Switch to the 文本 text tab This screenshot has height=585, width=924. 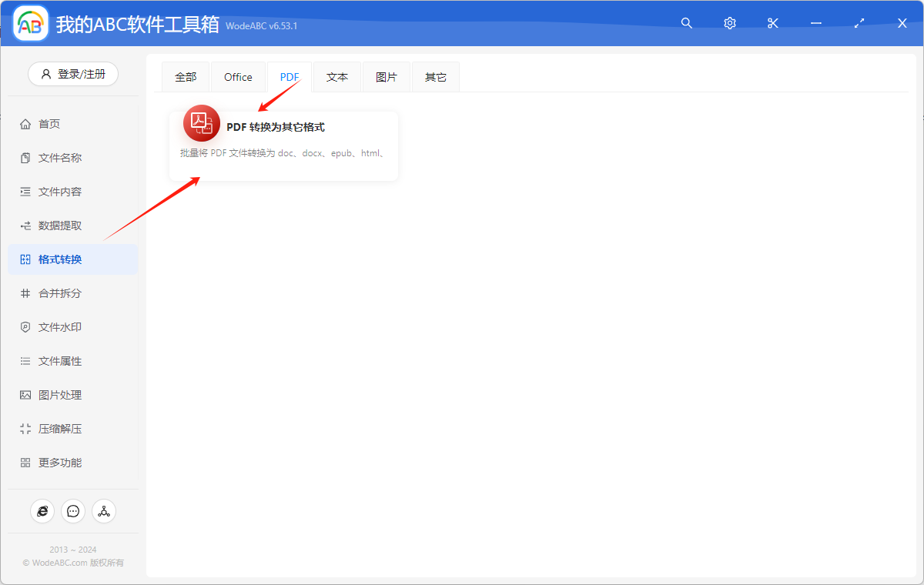coord(336,76)
